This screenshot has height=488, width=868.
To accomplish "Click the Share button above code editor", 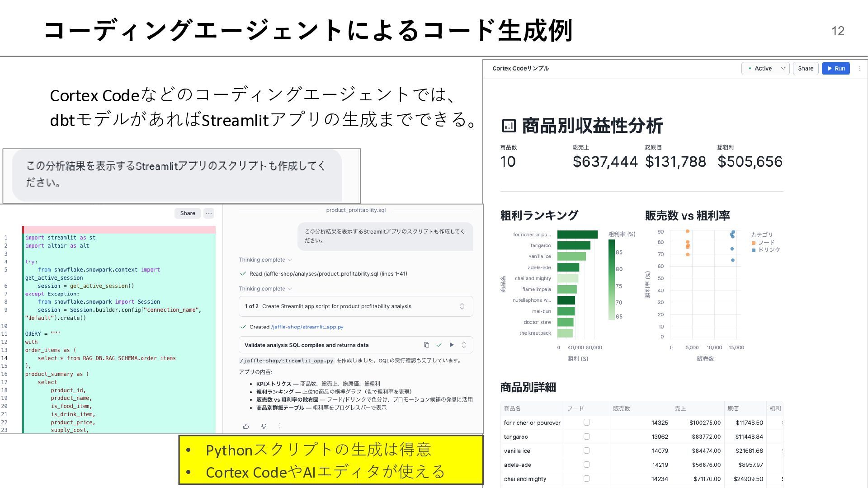I will [x=188, y=213].
